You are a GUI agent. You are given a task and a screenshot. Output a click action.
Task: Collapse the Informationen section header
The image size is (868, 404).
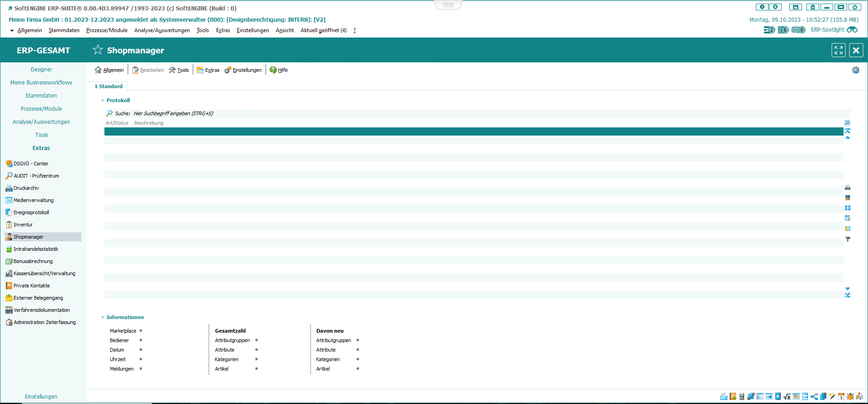125,317
